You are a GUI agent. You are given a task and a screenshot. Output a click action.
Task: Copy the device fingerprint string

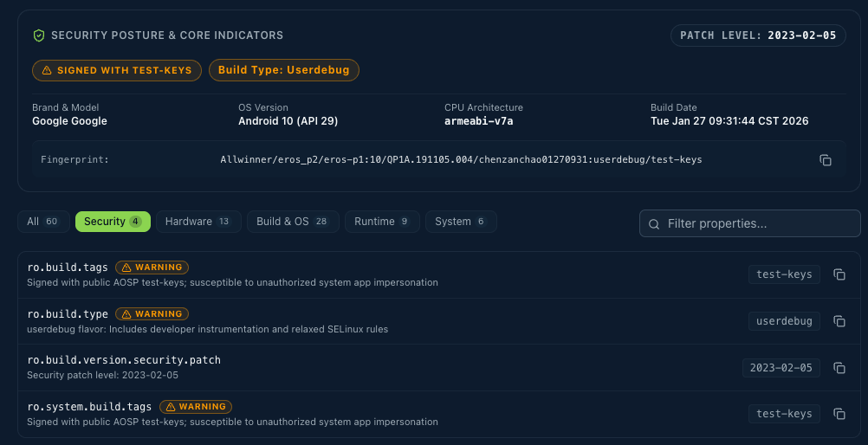pos(826,160)
